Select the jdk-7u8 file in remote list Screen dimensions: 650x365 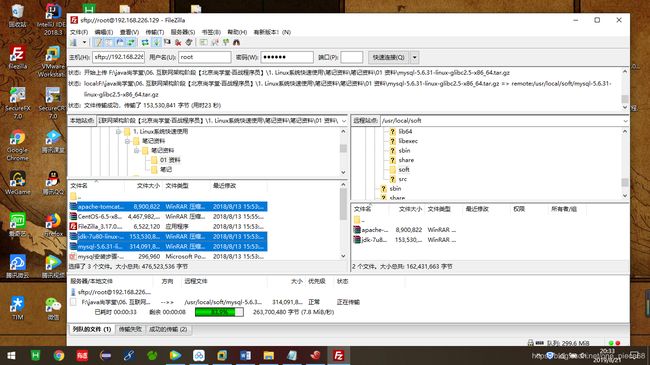point(405,240)
